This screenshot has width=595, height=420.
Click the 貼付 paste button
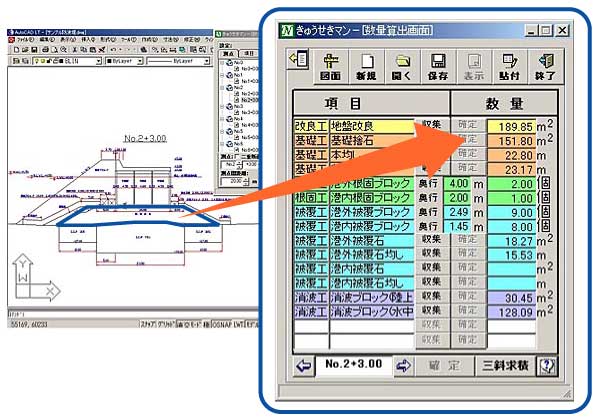509,67
